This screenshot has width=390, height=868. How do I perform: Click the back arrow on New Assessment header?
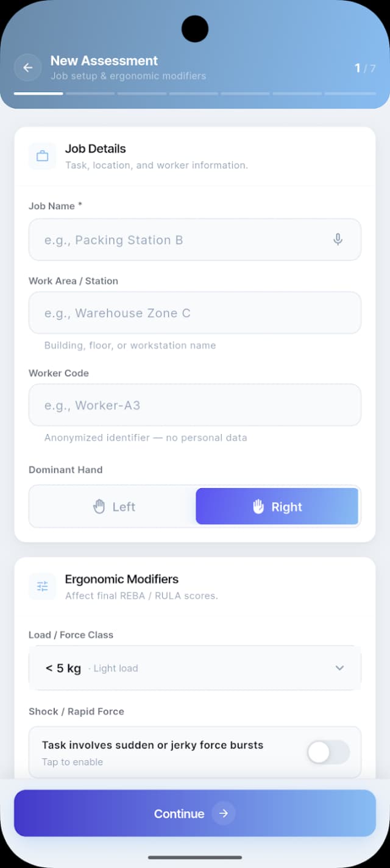(28, 68)
